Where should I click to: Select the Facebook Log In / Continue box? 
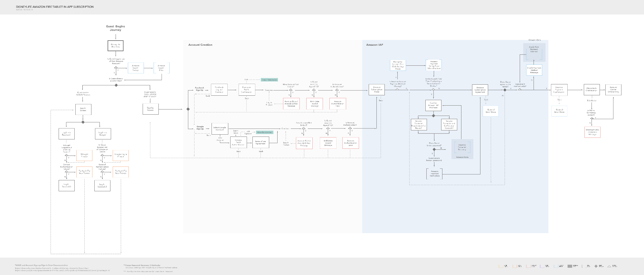point(219,90)
